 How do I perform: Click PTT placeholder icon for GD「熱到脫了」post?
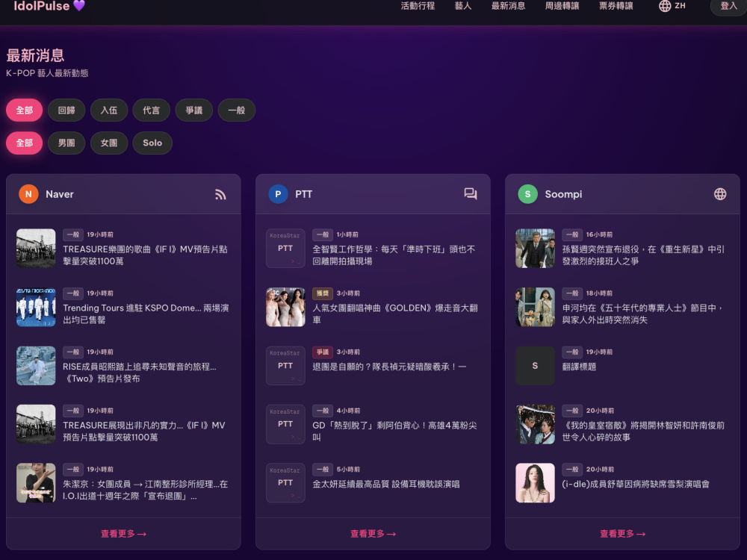pos(285,424)
